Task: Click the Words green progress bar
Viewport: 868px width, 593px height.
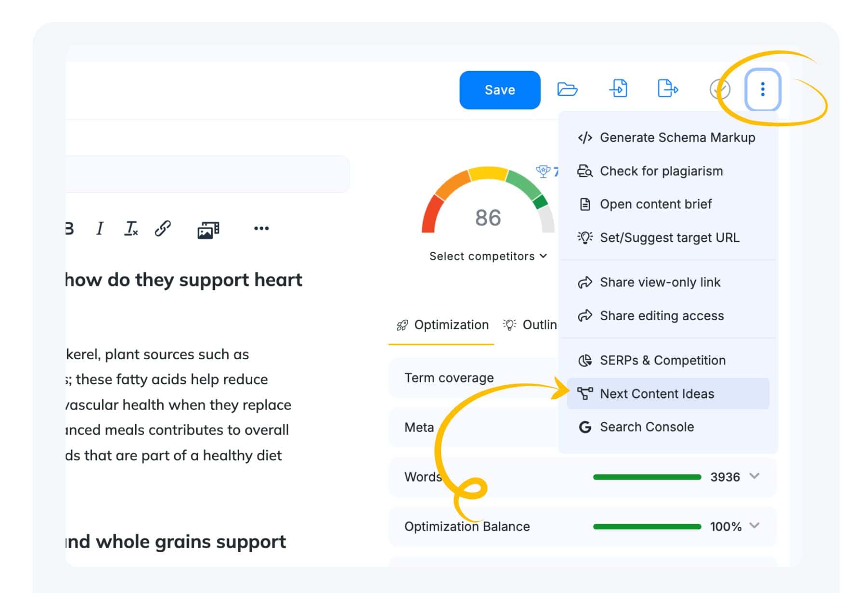Action: 647,477
